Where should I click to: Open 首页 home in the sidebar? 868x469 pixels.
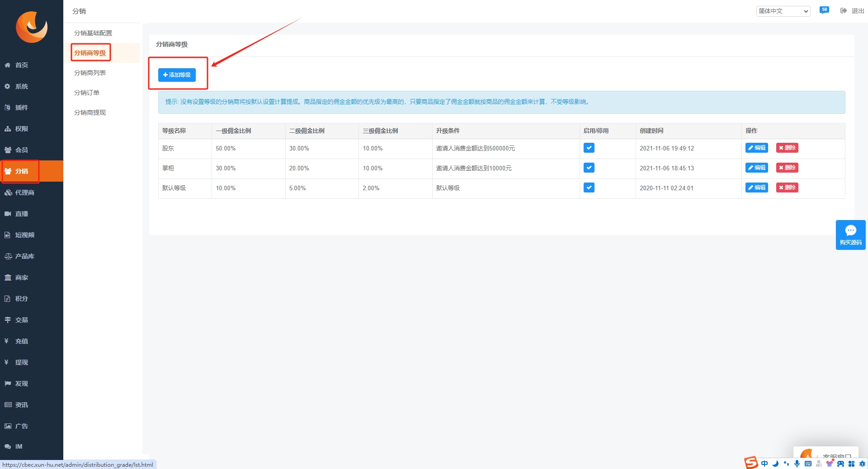(x=32, y=65)
